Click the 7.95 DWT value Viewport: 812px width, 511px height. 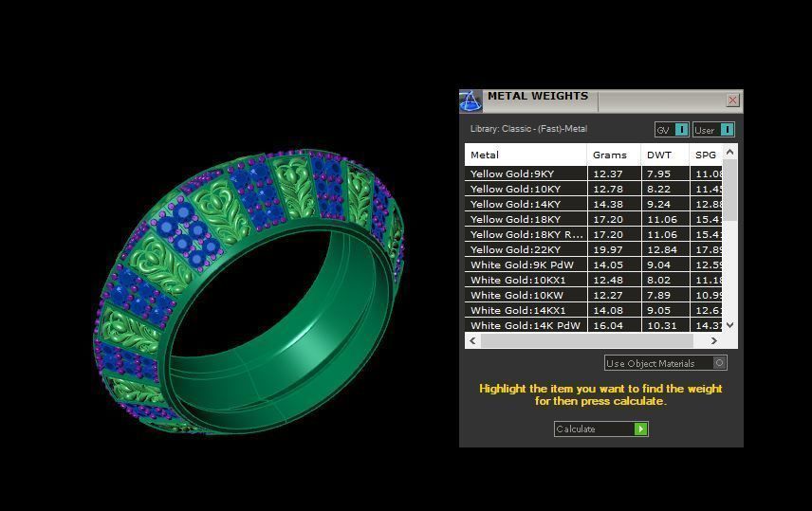coord(658,173)
